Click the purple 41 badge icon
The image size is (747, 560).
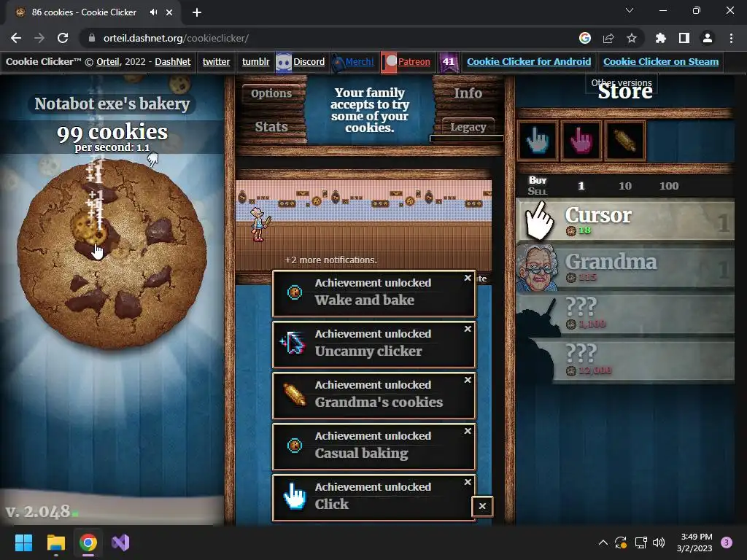click(x=449, y=62)
